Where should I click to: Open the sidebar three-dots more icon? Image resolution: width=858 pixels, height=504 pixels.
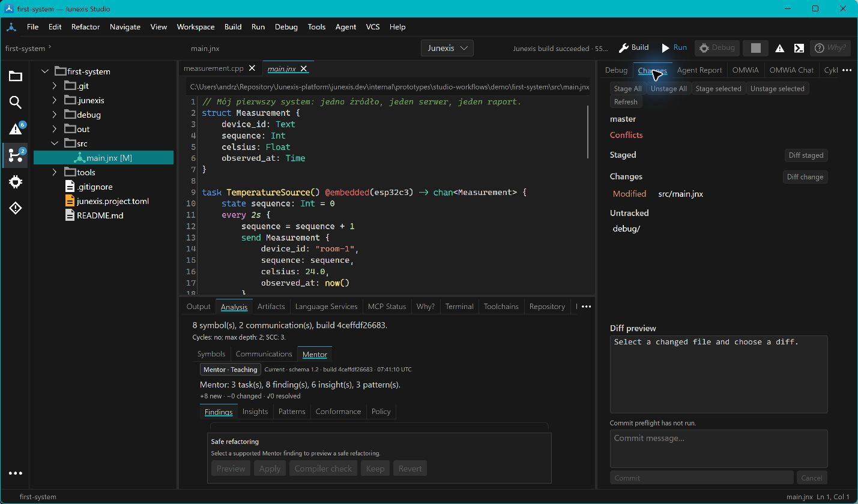pos(16,473)
